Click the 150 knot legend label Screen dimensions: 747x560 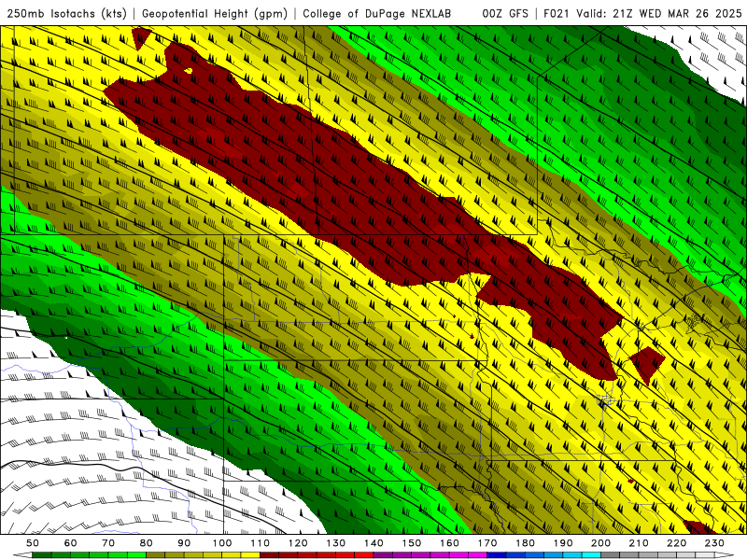tap(411, 543)
